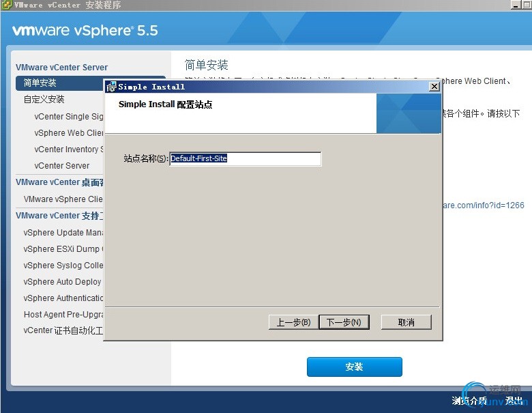Click the site name input field
Screen dimensions: 532x413
(x=245, y=158)
